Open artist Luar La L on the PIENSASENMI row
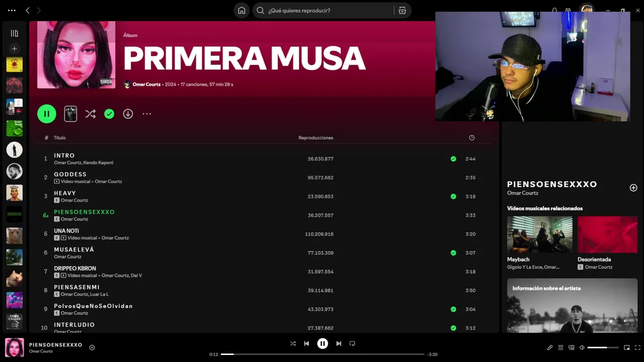Screen dimensions: 644x362 pos(99,294)
